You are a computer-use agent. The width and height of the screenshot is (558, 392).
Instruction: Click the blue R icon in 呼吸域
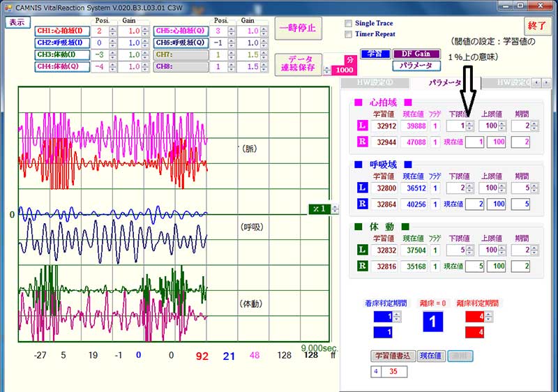click(361, 204)
